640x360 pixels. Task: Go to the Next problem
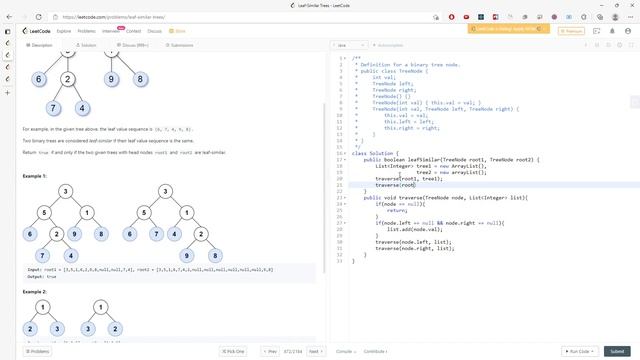point(316,351)
